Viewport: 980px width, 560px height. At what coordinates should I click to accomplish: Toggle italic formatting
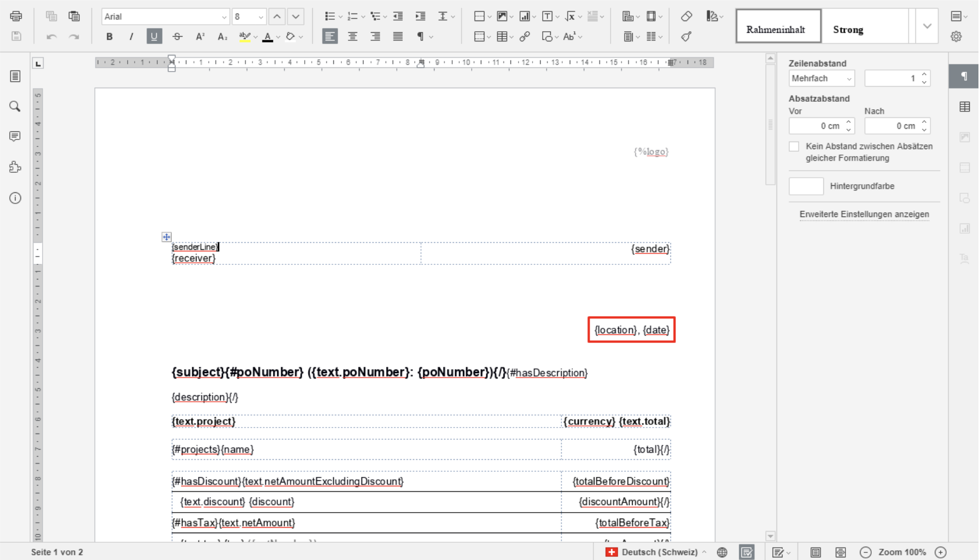pos(131,37)
